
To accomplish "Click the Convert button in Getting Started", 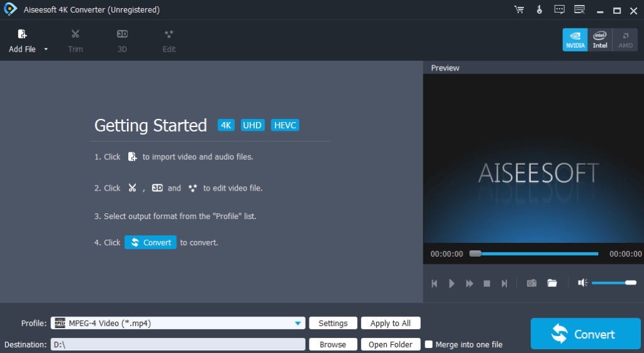I will [x=150, y=242].
